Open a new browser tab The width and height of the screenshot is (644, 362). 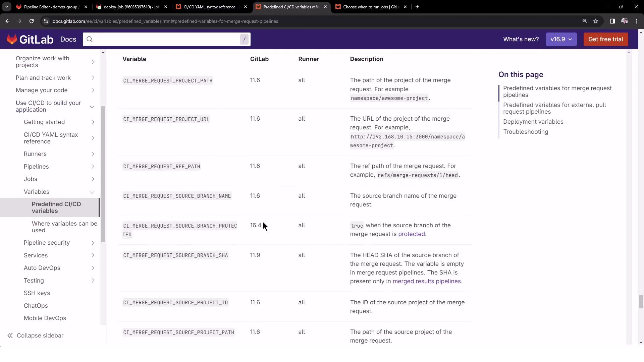(417, 7)
